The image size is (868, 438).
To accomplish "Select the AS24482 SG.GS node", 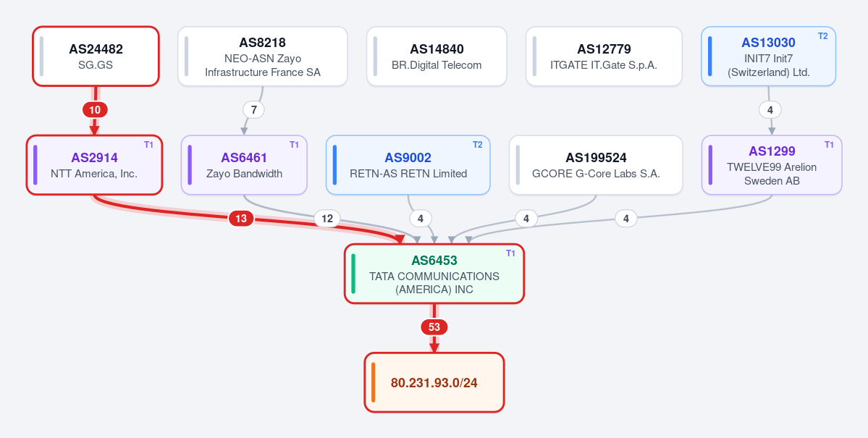I will [96, 56].
